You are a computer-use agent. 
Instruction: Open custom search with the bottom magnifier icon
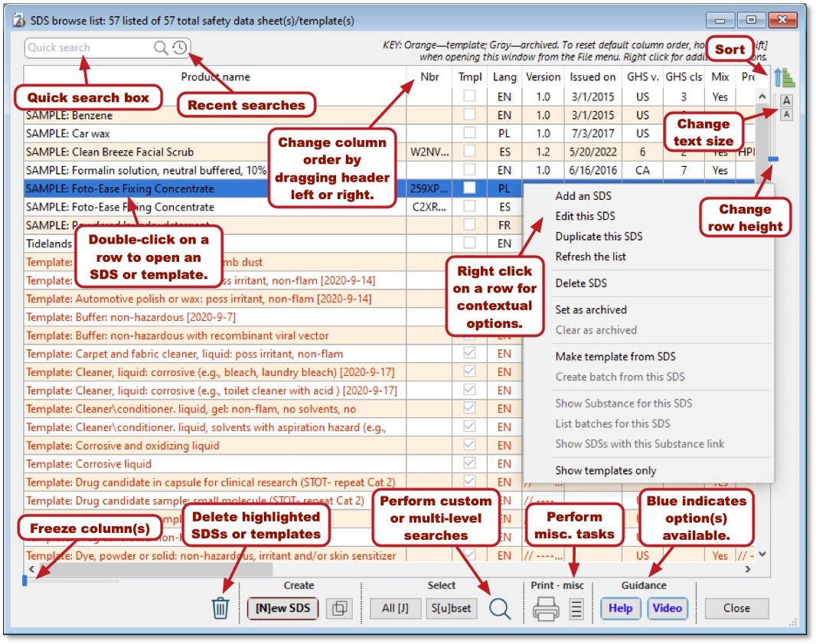tap(500, 608)
